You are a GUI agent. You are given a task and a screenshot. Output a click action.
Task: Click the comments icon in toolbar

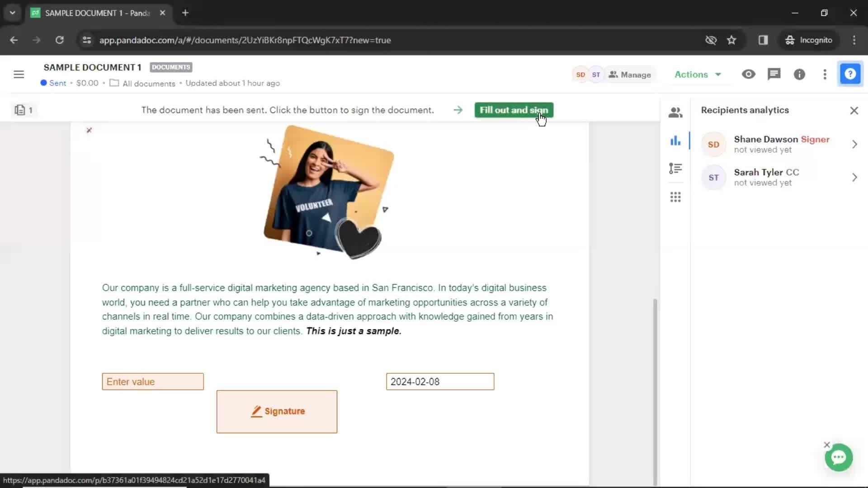tap(774, 74)
